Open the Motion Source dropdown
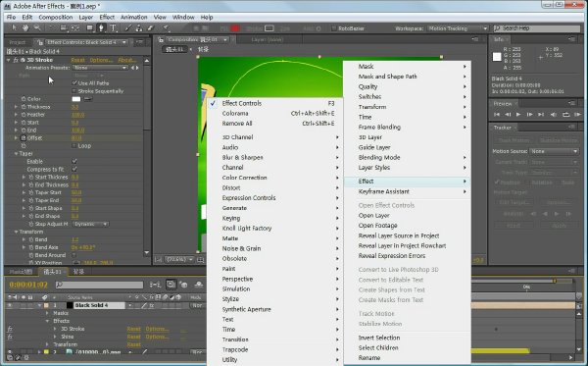The image size is (588, 366). (555, 151)
